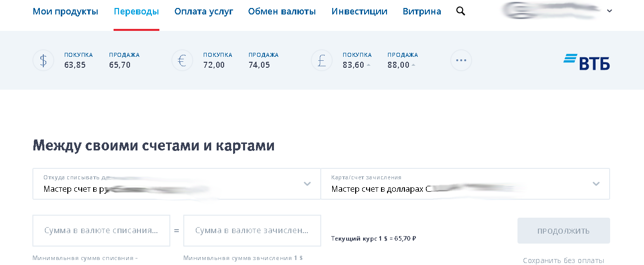Click the search magnifier icon

click(461, 11)
